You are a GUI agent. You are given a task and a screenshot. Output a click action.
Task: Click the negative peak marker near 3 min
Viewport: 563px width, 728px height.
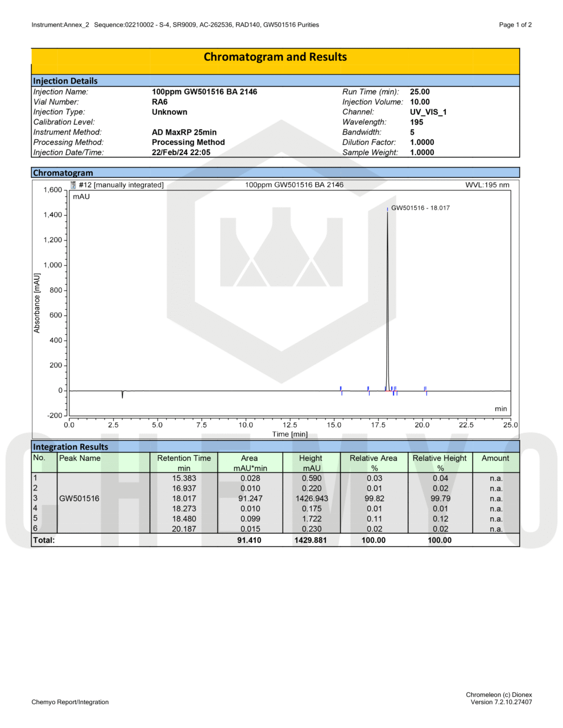(x=122, y=394)
